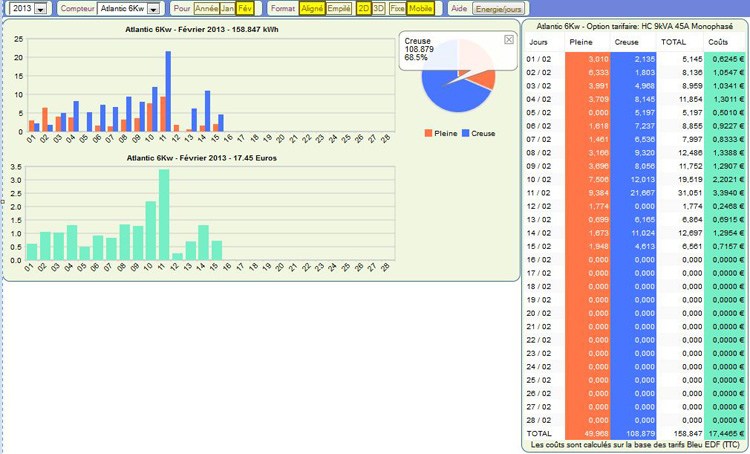750x454 pixels.
Task: Choose the 3D chart view
Action: [x=379, y=8]
